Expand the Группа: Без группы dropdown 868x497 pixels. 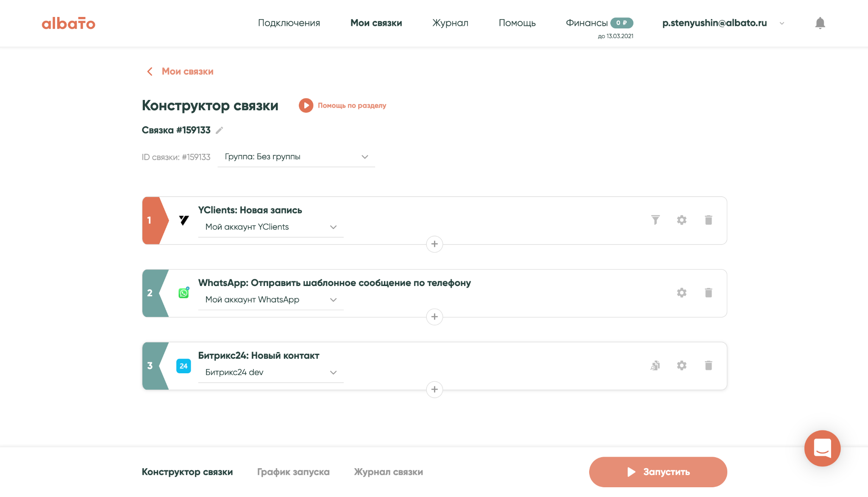[x=296, y=157]
